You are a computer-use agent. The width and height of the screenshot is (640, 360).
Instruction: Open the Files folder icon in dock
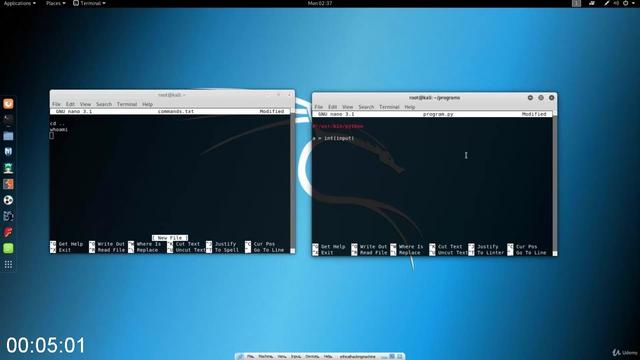point(8,136)
